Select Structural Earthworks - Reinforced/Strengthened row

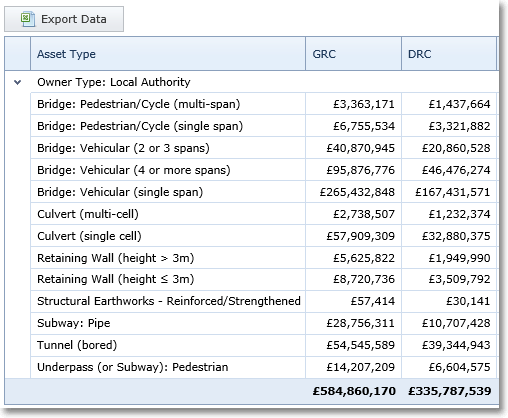tap(264, 301)
